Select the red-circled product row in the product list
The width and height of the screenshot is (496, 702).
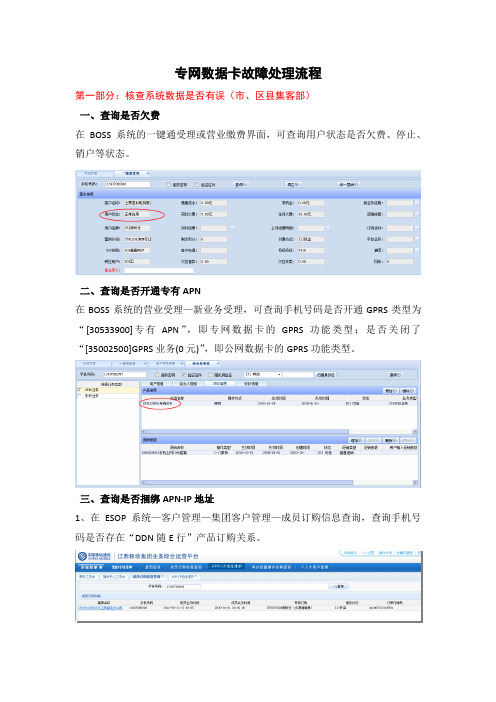coord(279,403)
